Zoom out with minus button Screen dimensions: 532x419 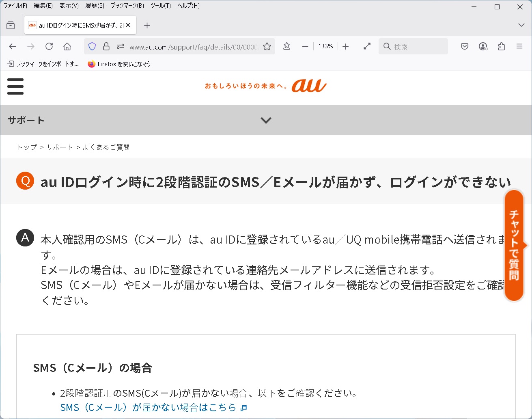(305, 47)
